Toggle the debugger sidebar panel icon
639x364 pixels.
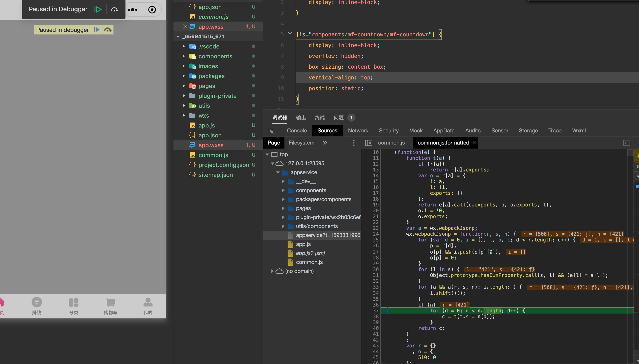[x=626, y=143]
